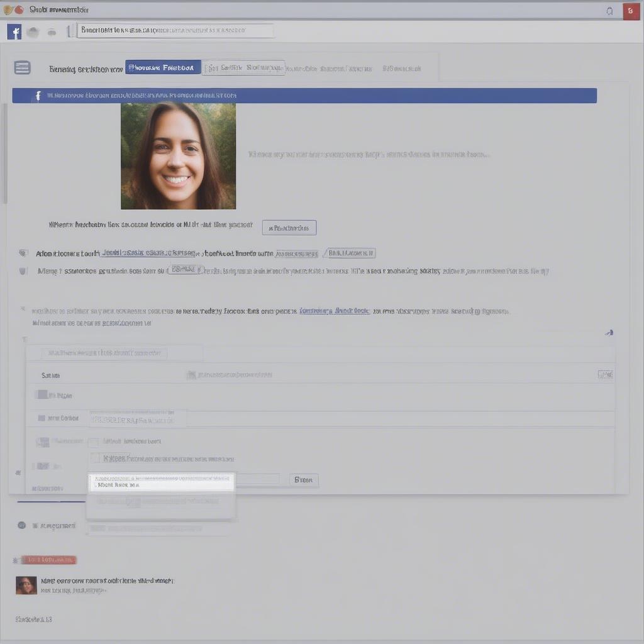The image size is (644, 644).
Task: Click the vertical scrollbar on the left edge
Action: 5,153
